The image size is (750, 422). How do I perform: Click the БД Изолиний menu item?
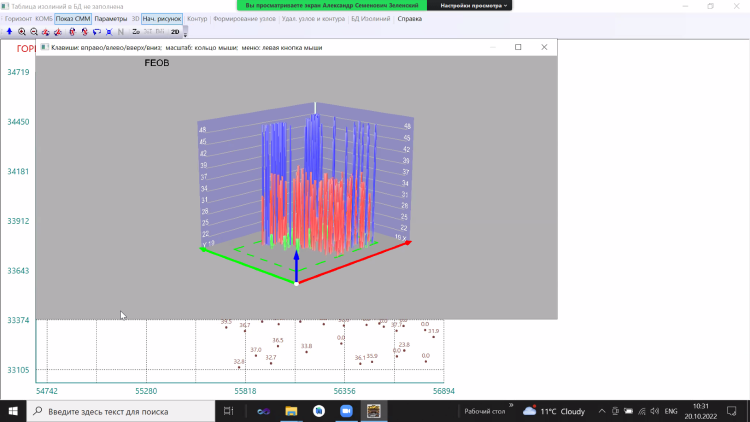click(371, 19)
